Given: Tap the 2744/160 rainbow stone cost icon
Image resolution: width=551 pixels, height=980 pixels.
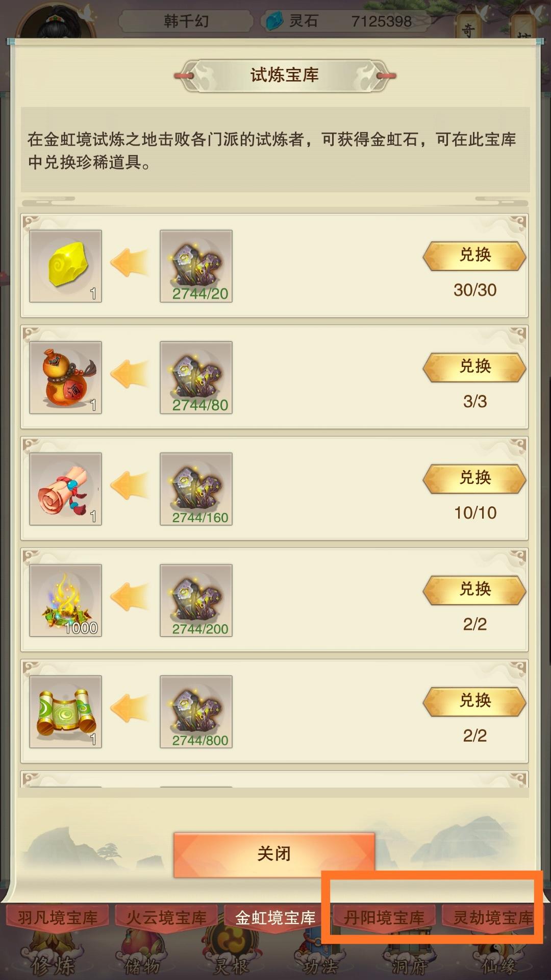Looking at the screenshot, I should pyautogui.click(x=196, y=488).
